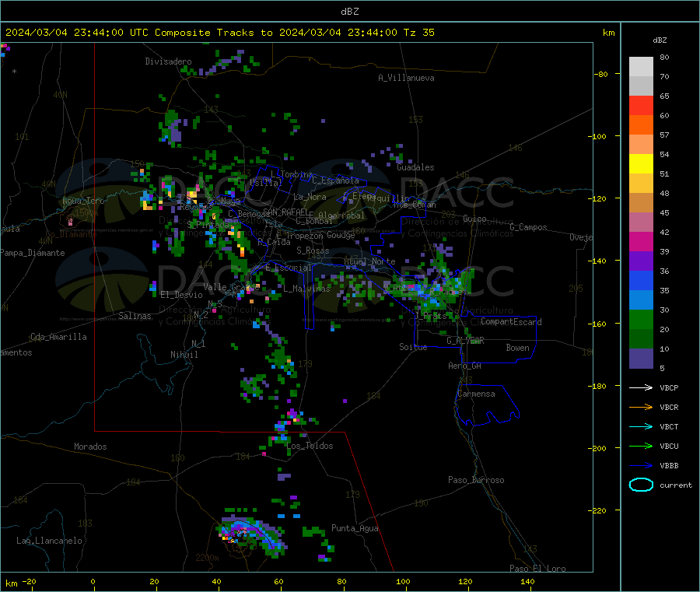Click the 'A_Villanueva' map label
700x592 pixels.
pos(406,78)
